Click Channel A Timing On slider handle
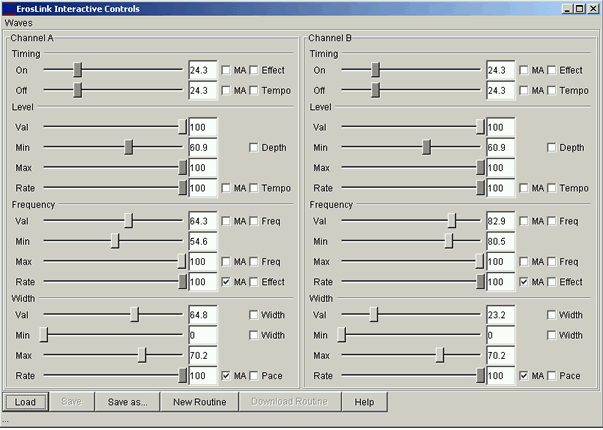This screenshot has height=430, width=603. [78, 70]
